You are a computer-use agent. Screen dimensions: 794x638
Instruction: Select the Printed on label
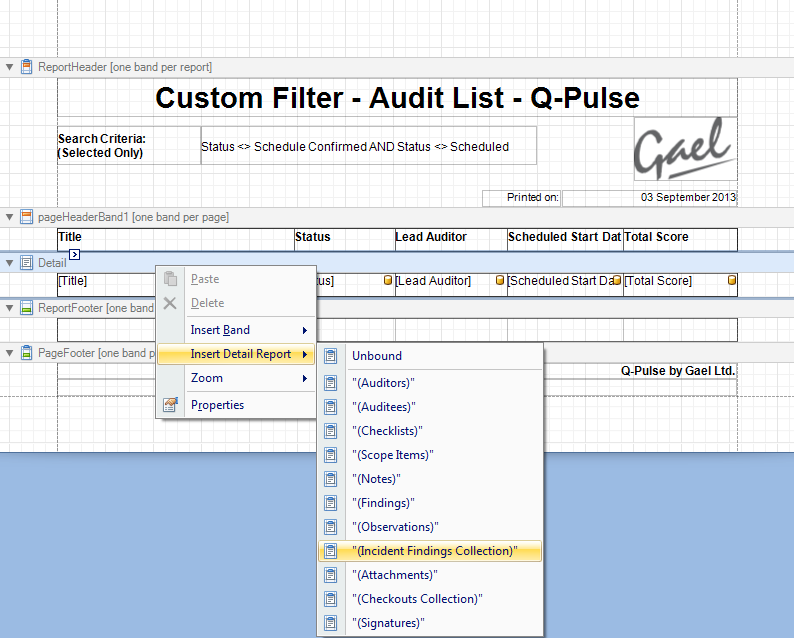coord(522,198)
